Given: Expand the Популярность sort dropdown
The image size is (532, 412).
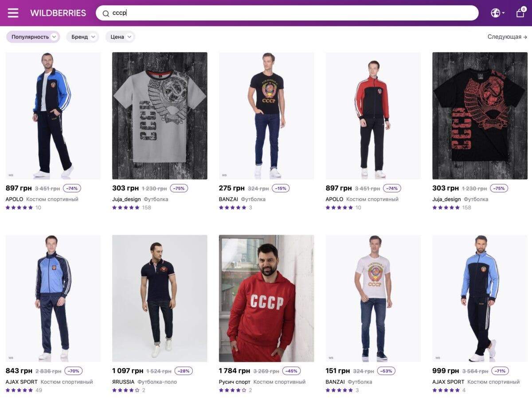Looking at the screenshot, I should [33, 37].
